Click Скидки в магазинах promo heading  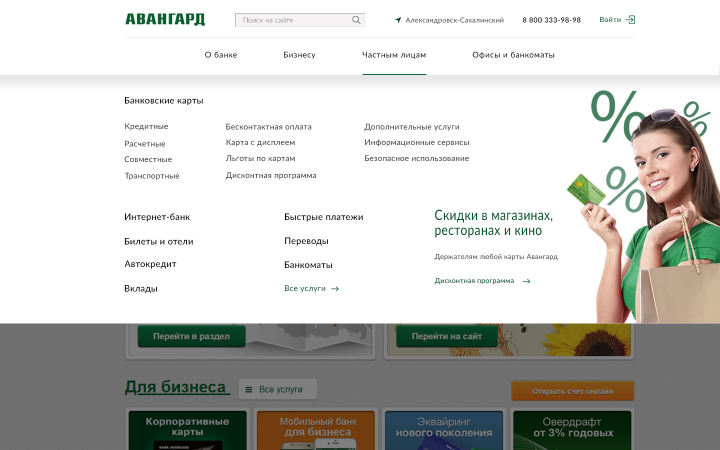coord(494,223)
